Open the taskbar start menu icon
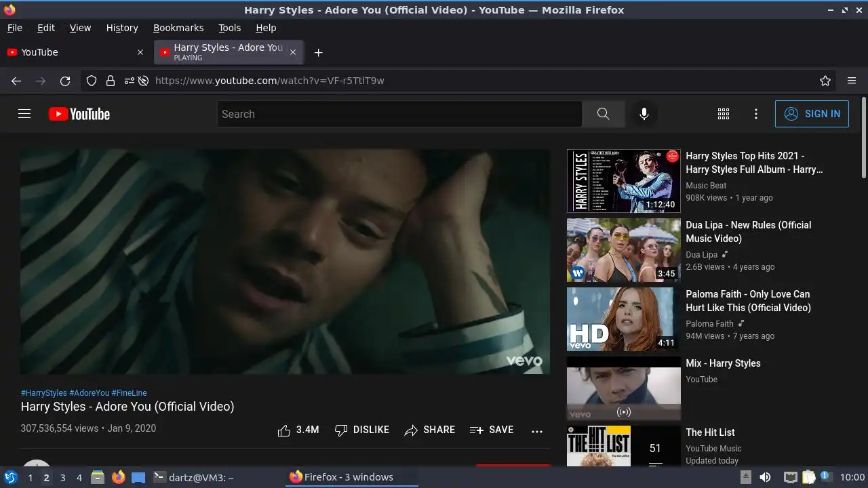 click(11, 477)
